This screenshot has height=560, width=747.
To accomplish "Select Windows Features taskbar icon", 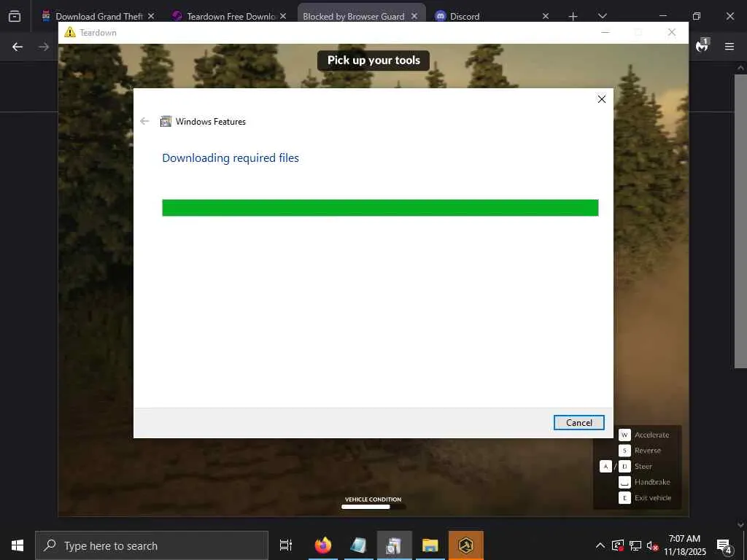I will point(395,545).
